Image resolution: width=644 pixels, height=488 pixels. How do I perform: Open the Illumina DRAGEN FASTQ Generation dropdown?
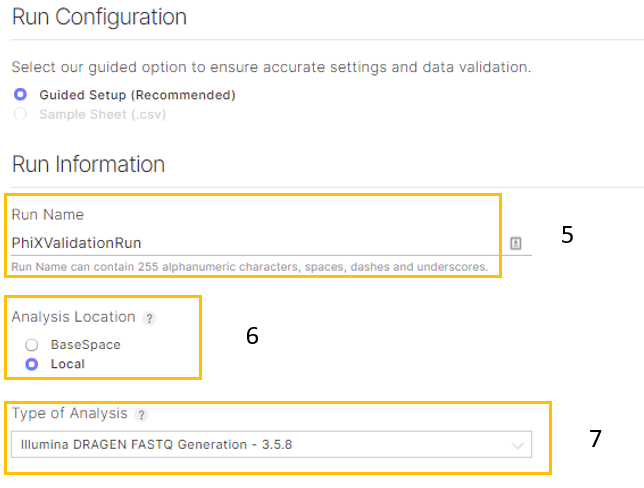click(x=270, y=444)
